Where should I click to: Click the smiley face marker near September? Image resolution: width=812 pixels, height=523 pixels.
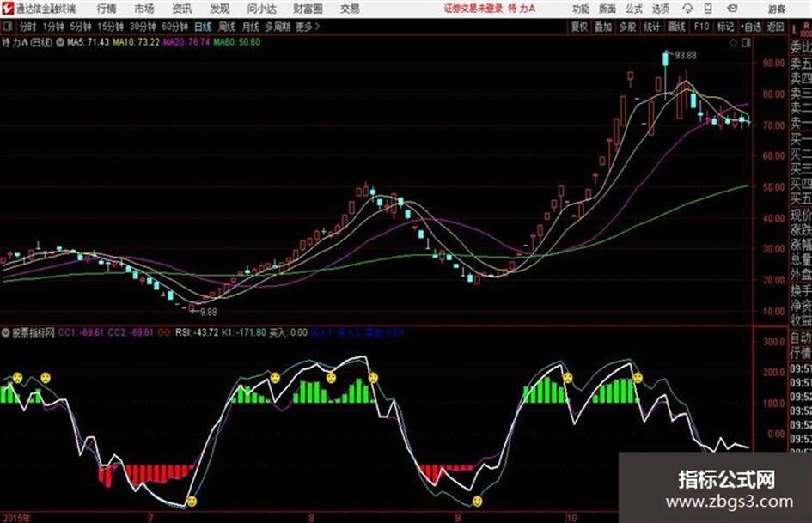(478, 502)
